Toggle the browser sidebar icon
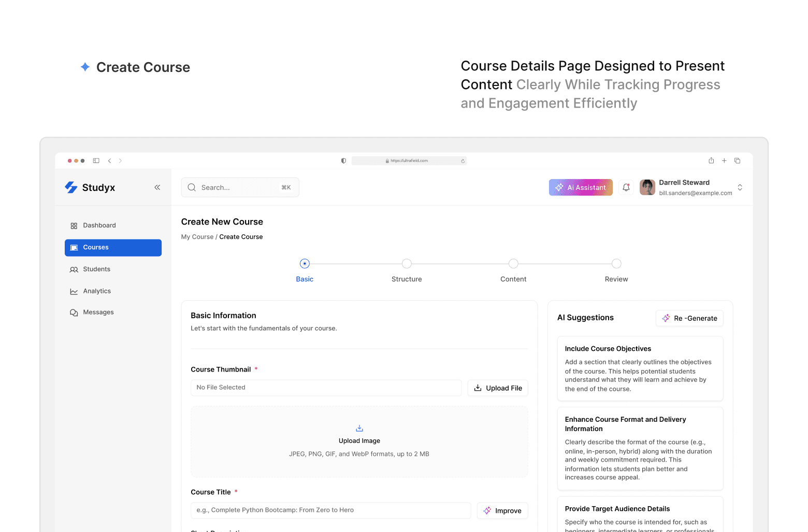The image size is (808, 532). point(96,161)
